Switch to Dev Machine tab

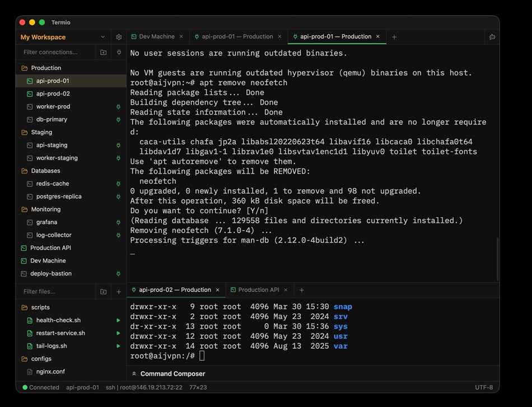coord(157,36)
